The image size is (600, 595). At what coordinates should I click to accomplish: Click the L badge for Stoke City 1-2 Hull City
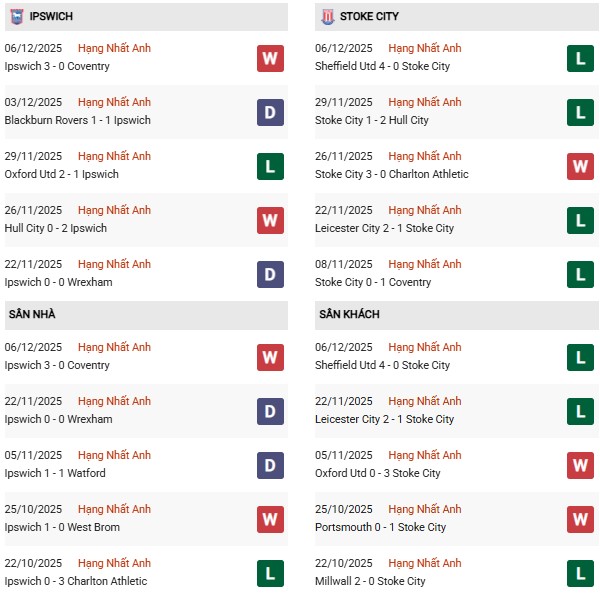pos(581,112)
